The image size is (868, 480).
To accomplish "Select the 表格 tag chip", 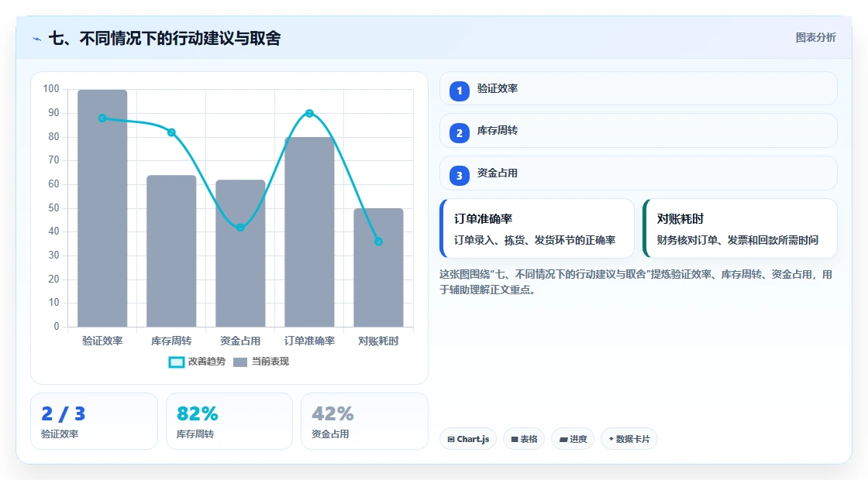I will [x=524, y=439].
